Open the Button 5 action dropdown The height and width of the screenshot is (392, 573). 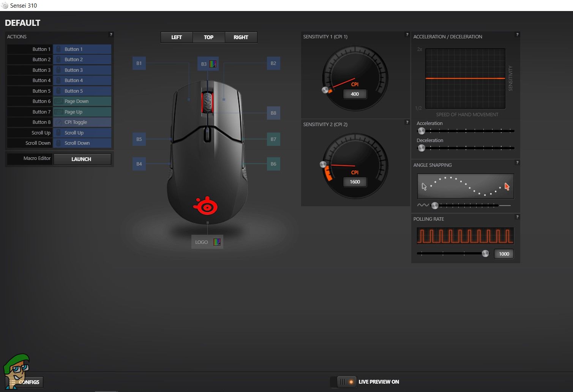click(82, 91)
